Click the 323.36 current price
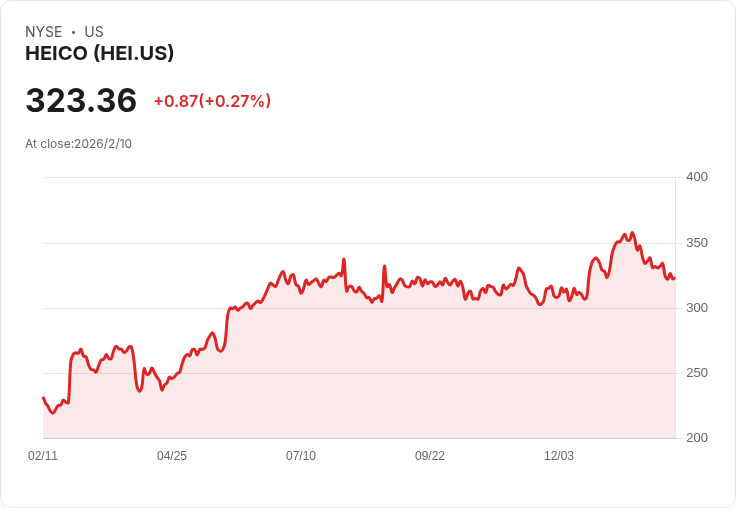 tap(81, 101)
